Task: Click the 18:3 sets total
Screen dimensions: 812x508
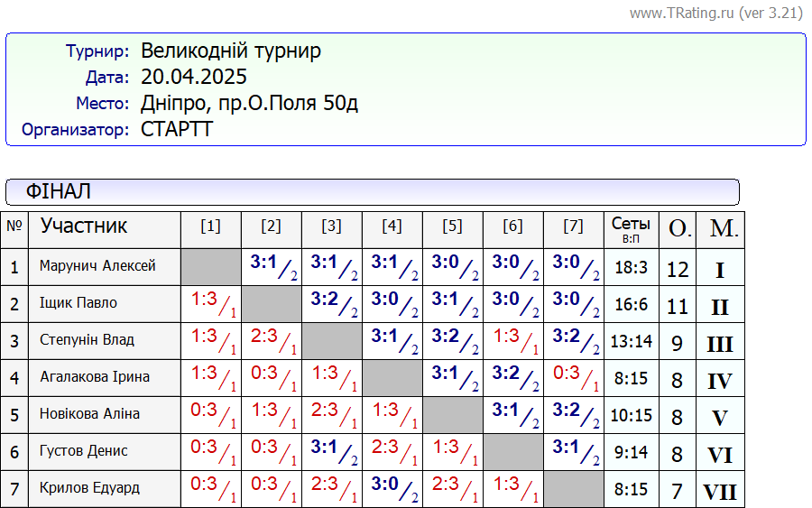Action: tap(631, 268)
